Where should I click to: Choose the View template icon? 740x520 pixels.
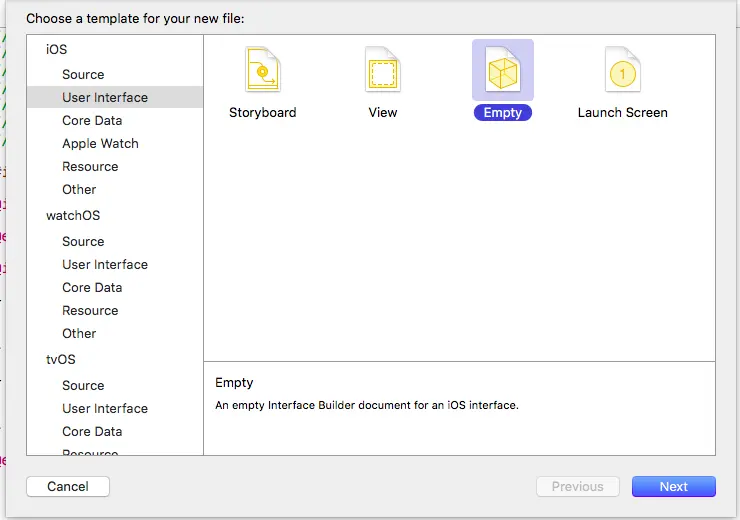(383, 69)
